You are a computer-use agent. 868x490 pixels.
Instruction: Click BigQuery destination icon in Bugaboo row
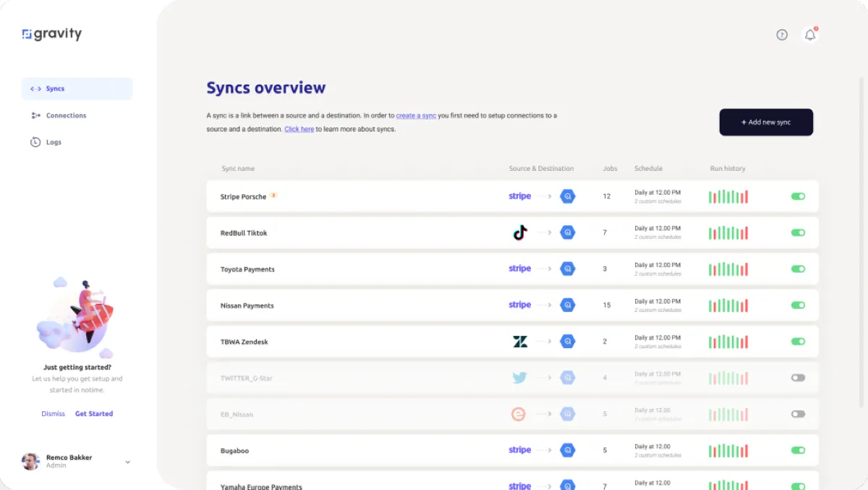click(568, 450)
